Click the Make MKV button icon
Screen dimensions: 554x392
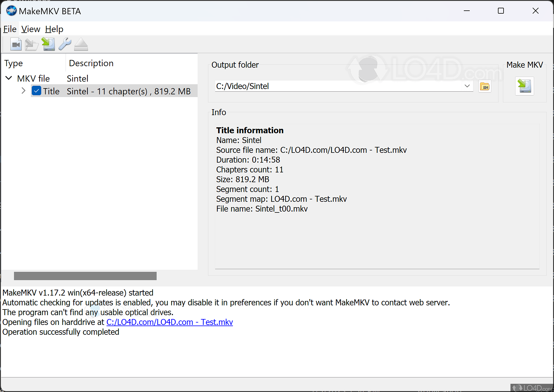point(525,86)
